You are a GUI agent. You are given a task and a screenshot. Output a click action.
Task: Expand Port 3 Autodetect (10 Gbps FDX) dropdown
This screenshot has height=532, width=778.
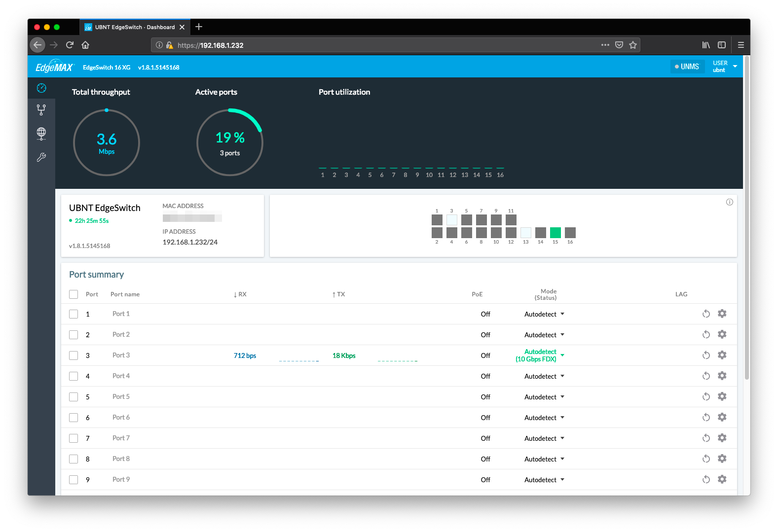tap(540, 355)
